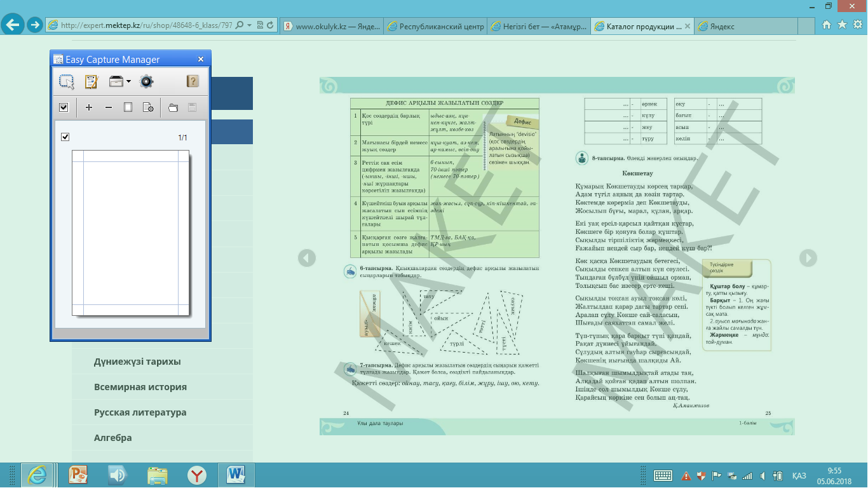This screenshot has height=488, width=868.
Task: Switch to Microsoft Word on the taskbar
Action: [x=236, y=475]
